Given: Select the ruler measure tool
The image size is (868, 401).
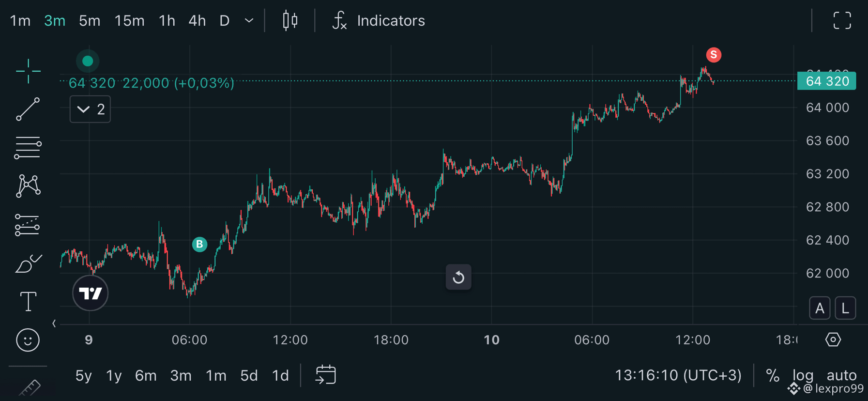Looking at the screenshot, I should [30, 388].
